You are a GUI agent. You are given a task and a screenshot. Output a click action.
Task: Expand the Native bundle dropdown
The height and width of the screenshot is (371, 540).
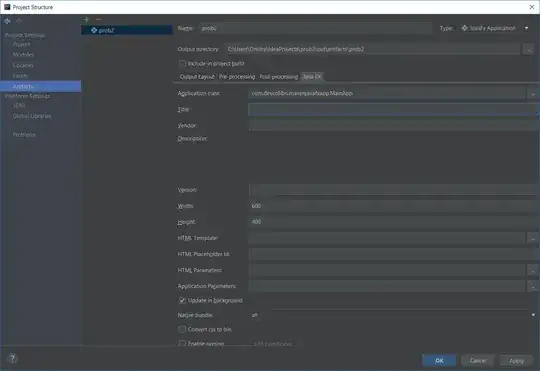pyautogui.click(x=392, y=315)
